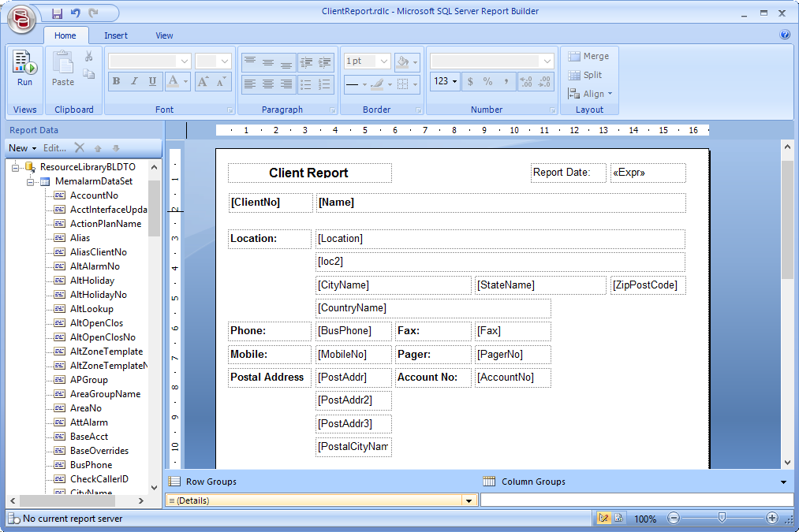This screenshot has height=532, width=799.
Task: Select the [ZipPostCode] textbox
Action: point(648,285)
